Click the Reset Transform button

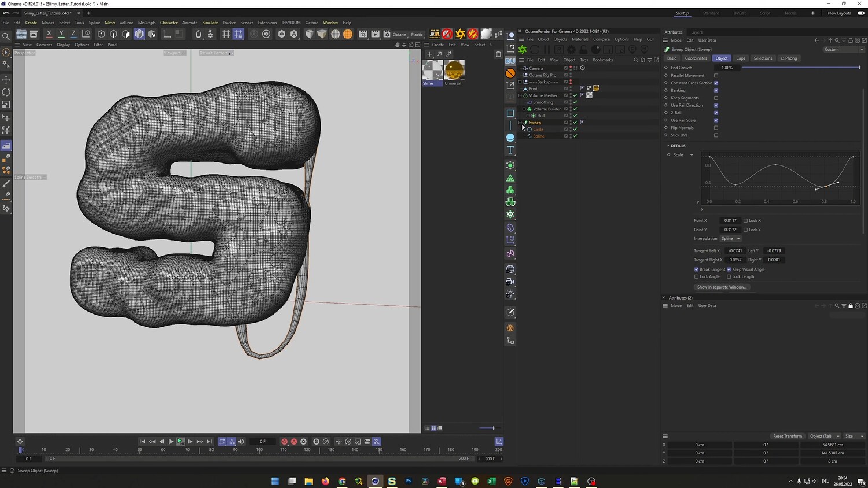(x=787, y=436)
